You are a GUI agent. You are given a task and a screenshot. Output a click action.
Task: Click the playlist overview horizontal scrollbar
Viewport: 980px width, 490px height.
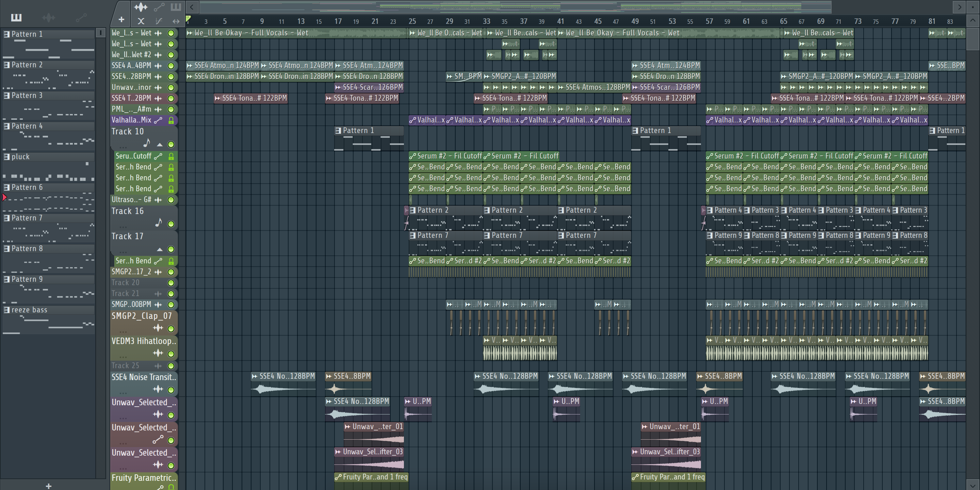pyautogui.click(x=516, y=7)
